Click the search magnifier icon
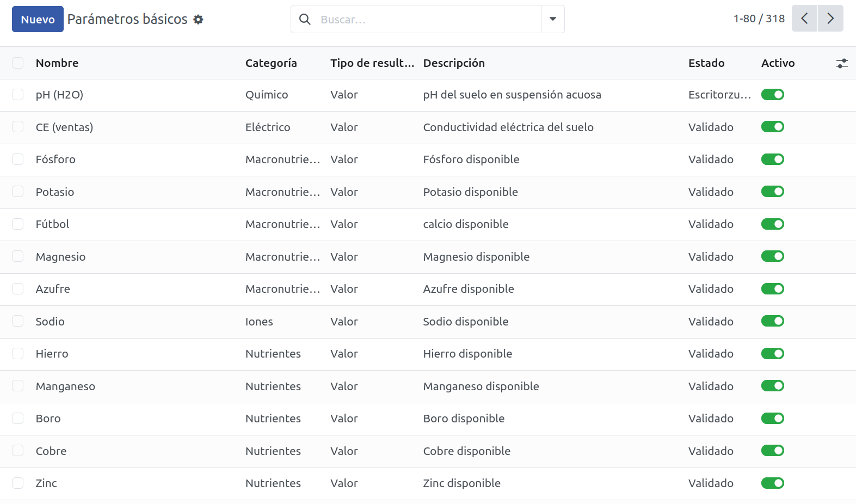This screenshot has height=504, width=856. click(x=305, y=20)
